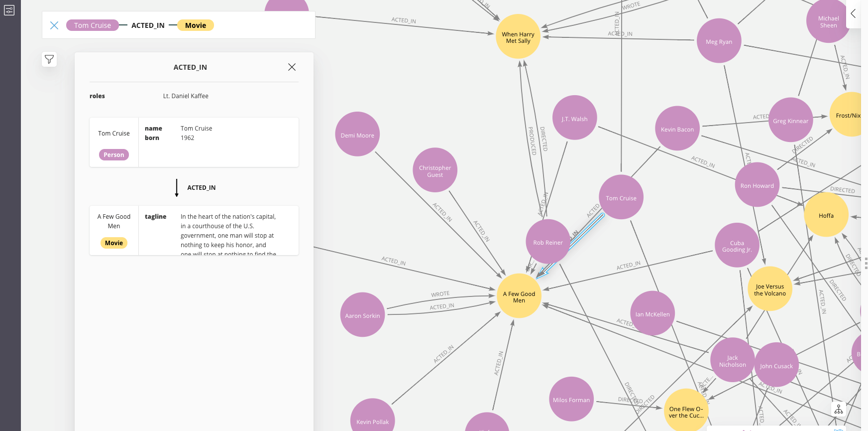Select the Joe Versus the Volcano node
Image resolution: width=868 pixels, height=431 pixels.
click(x=770, y=289)
